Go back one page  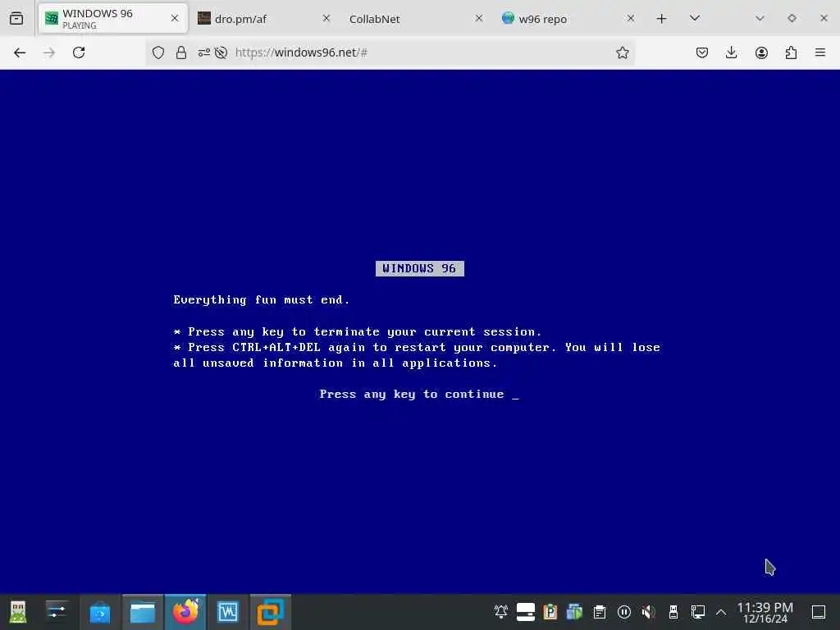pyautogui.click(x=20, y=52)
